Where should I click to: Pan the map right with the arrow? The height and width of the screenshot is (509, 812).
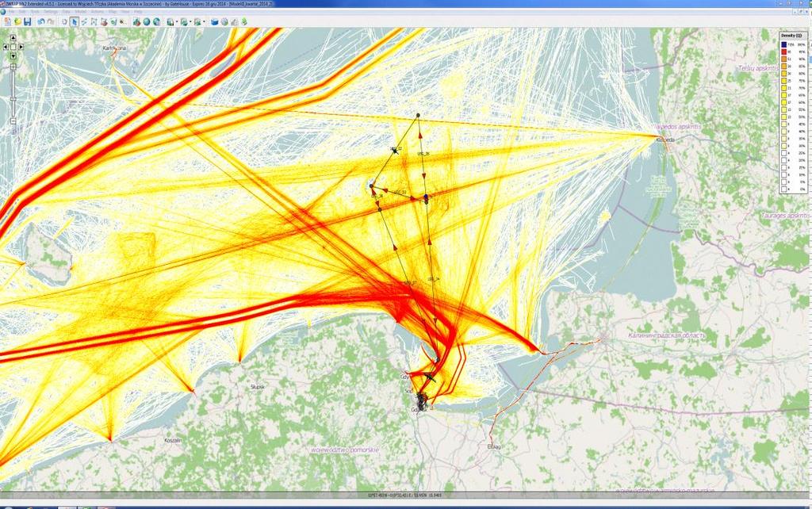pos(21,47)
